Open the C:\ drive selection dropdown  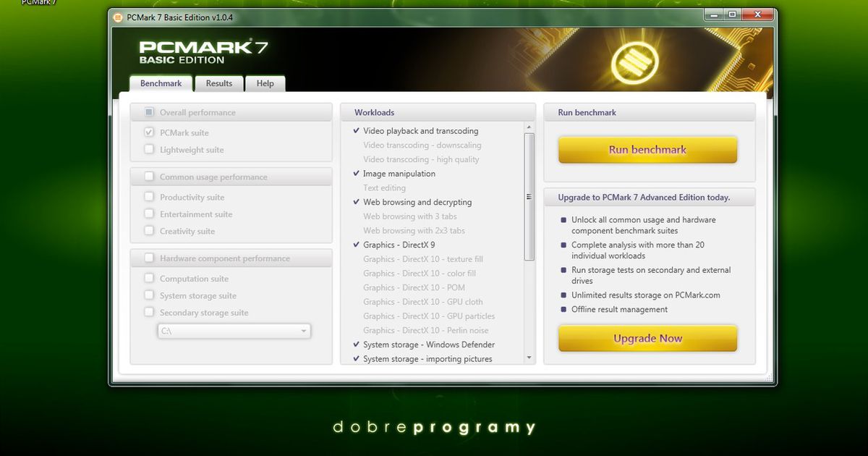click(304, 331)
